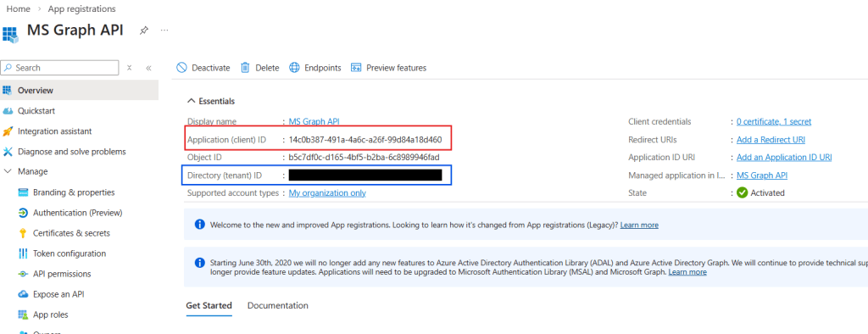Click the API permissions icon
The width and height of the screenshot is (868, 334).
point(23,274)
